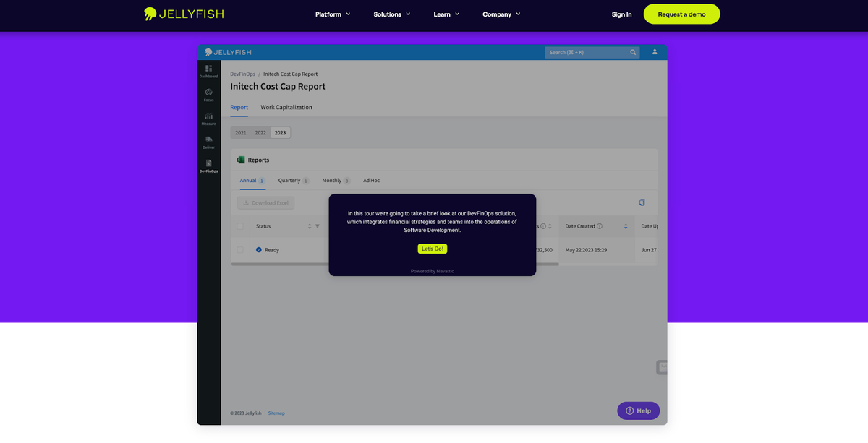
Task: Select the Quarterly reports tab
Action: point(294,180)
